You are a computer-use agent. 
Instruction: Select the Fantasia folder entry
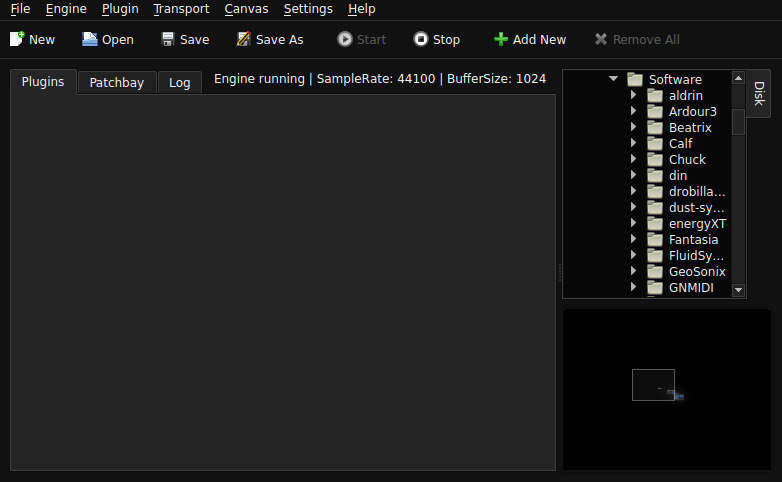(693, 239)
